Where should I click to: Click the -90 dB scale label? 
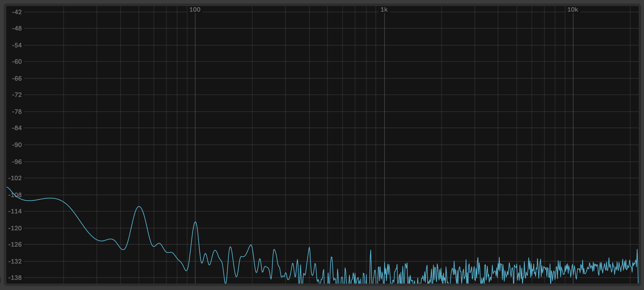(17, 145)
